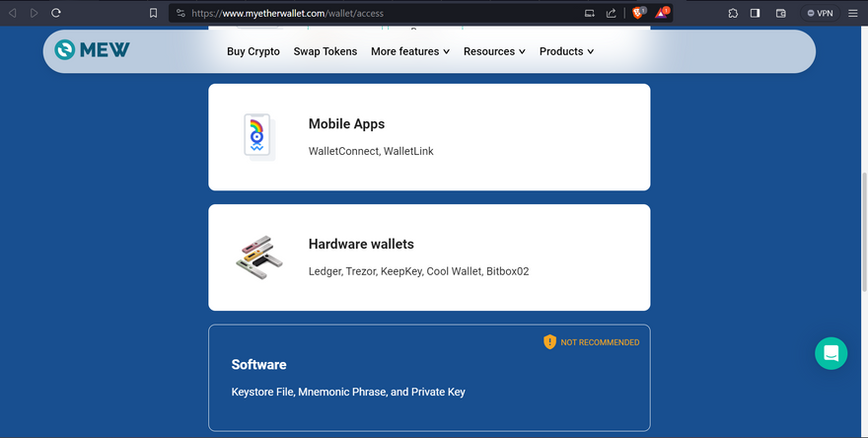Bookmark this page in the toolbar
This screenshot has height=438, width=868.
[x=153, y=13]
